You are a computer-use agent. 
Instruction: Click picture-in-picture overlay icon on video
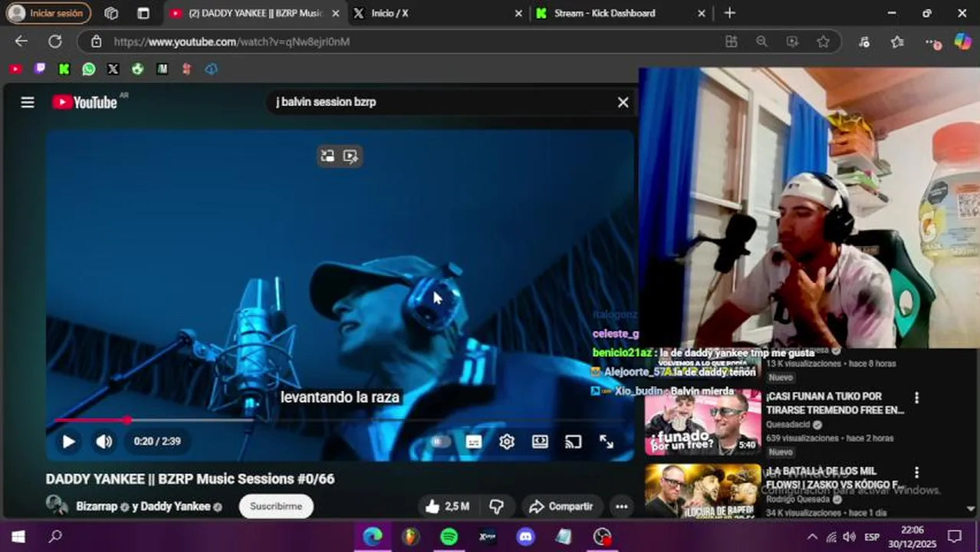[350, 156]
